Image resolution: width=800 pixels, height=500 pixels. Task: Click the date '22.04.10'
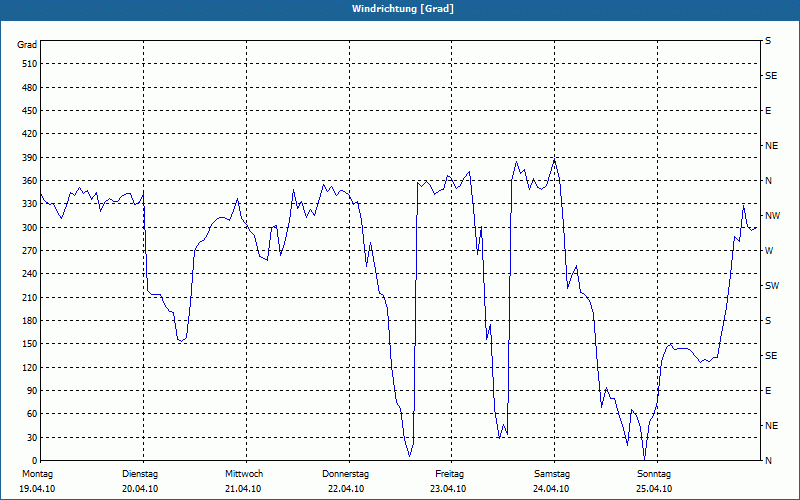click(346, 489)
